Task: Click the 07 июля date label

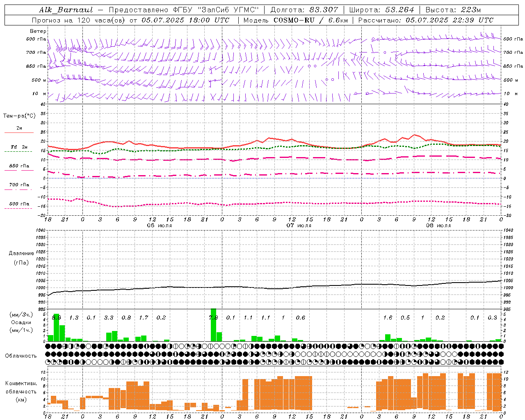Action: click(x=299, y=226)
